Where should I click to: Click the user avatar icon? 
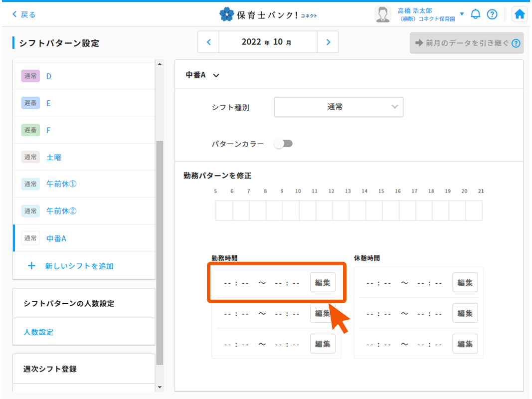(382, 14)
